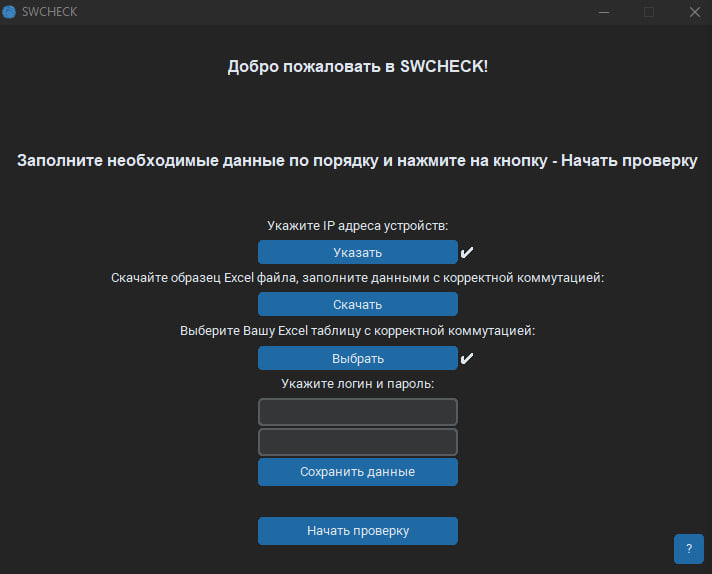This screenshot has width=712, height=574.
Task: Start the check with Начать проверку
Action: coord(357,531)
